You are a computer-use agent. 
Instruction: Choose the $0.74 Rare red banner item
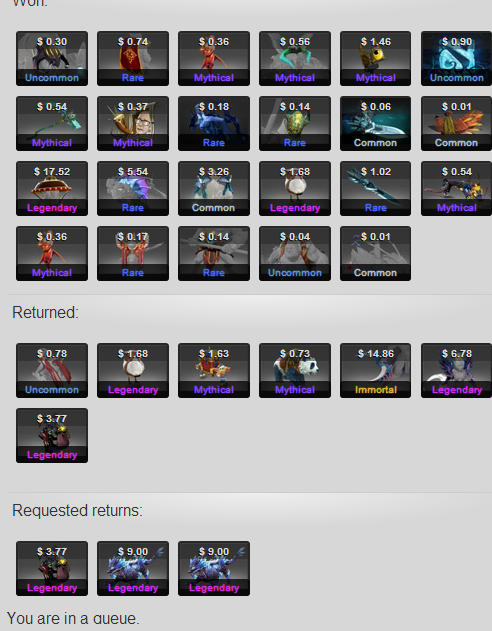click(133, 58)
